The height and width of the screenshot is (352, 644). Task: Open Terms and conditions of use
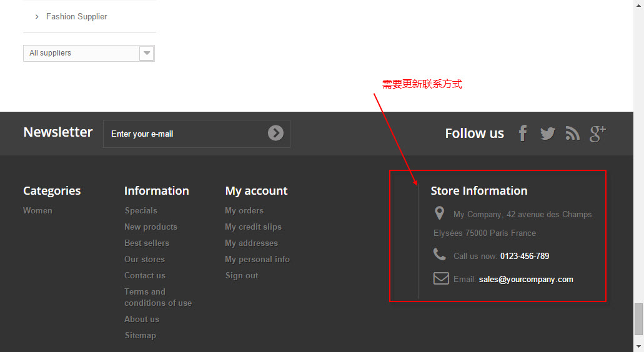[x=157, y=297]
